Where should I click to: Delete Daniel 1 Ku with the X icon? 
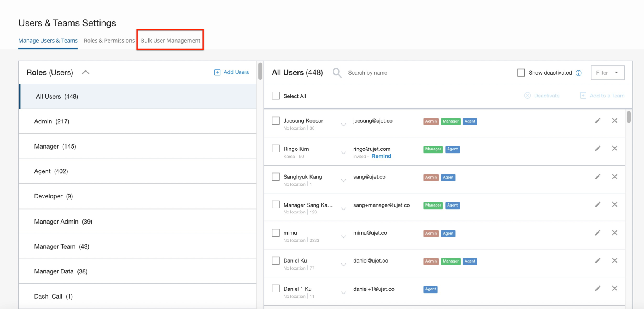pyautogui.click(x=615, y=289)
